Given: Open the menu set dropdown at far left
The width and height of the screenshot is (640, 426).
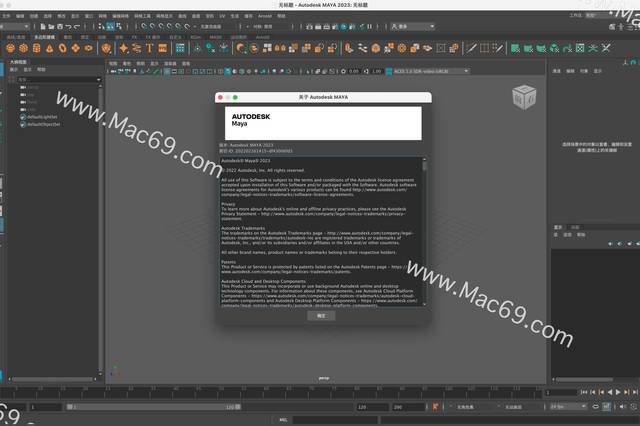Looking at the screenshot, I should 15,27.
